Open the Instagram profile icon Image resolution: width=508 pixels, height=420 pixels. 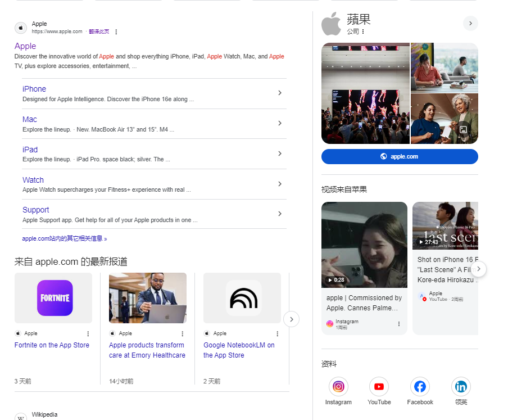coord(338,387)
